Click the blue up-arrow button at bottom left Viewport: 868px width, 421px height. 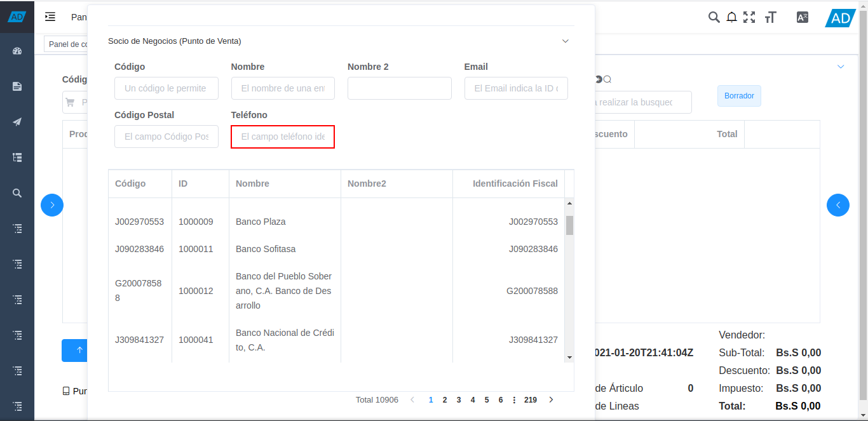pyautogui.click(x=75, y=351)
